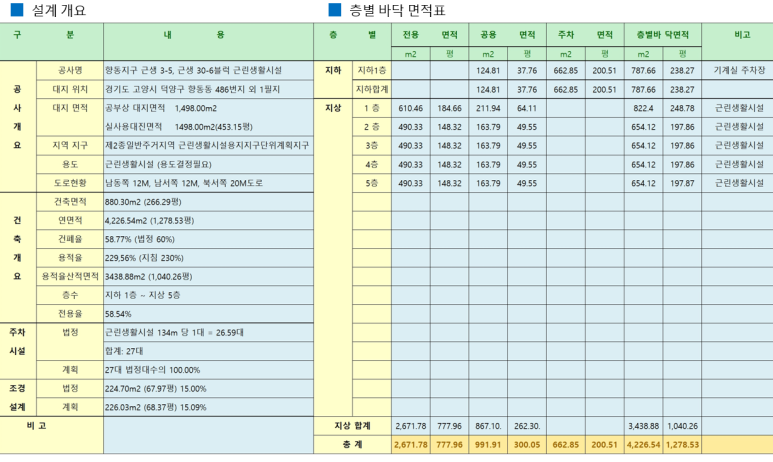Select the '지하1층' floor row label

point(372,71)
